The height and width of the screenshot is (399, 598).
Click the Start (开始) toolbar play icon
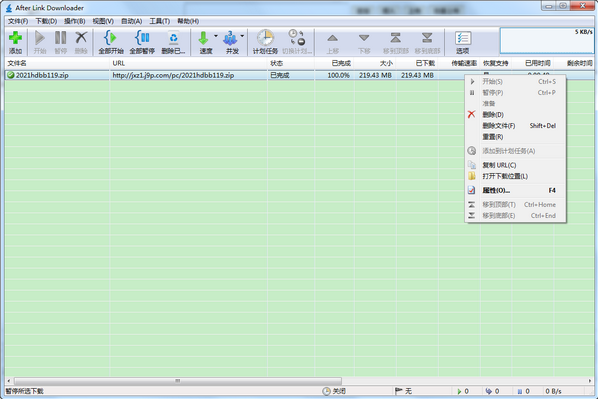click(x=40, y=38)
